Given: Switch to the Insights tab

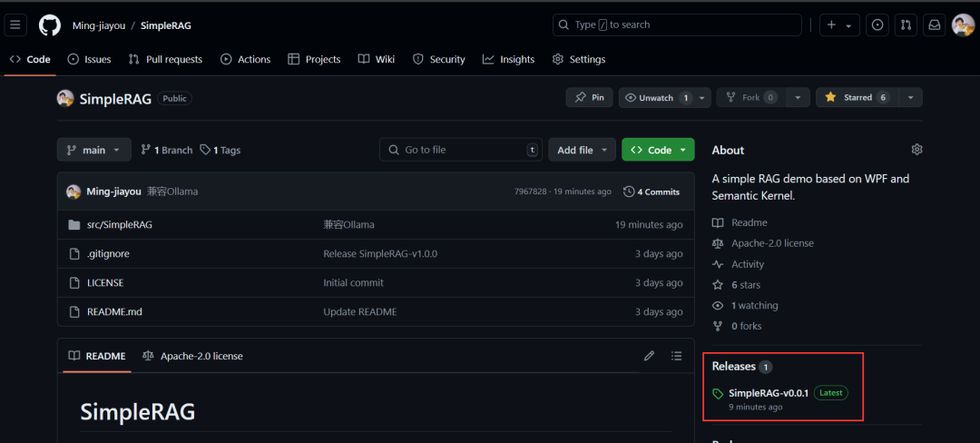Looking at the screenshot, I should pyautogui.click(x=508, y=59).
